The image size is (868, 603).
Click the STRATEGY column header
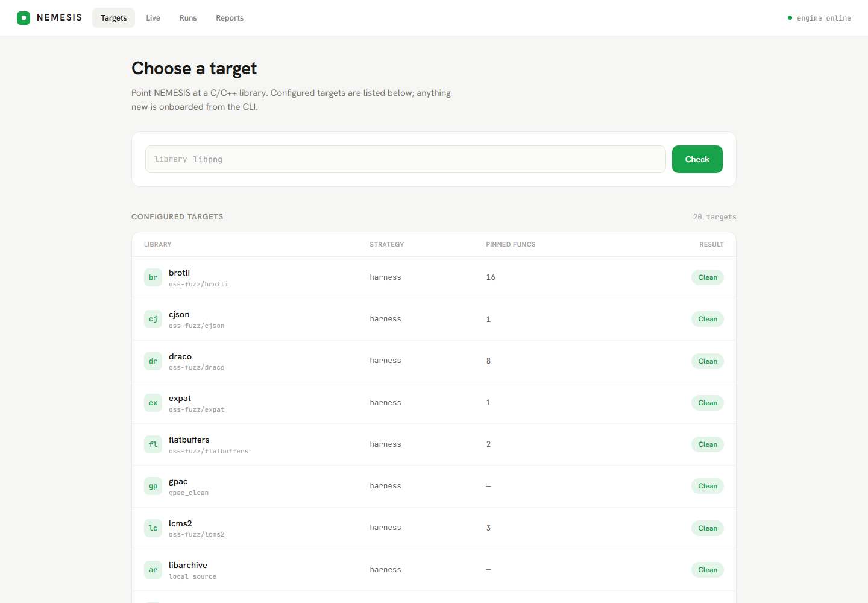click(x=387, y=244)
